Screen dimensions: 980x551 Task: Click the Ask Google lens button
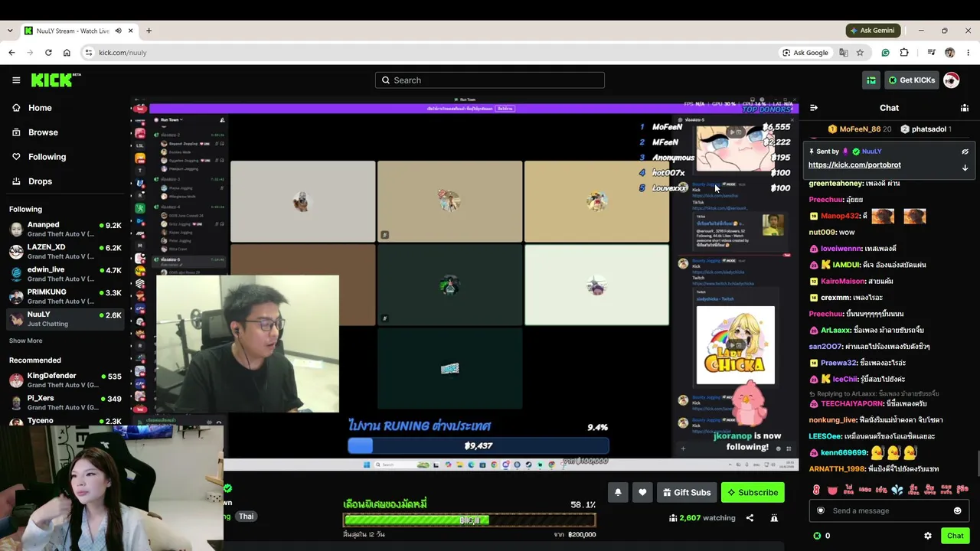coord(805,53)
